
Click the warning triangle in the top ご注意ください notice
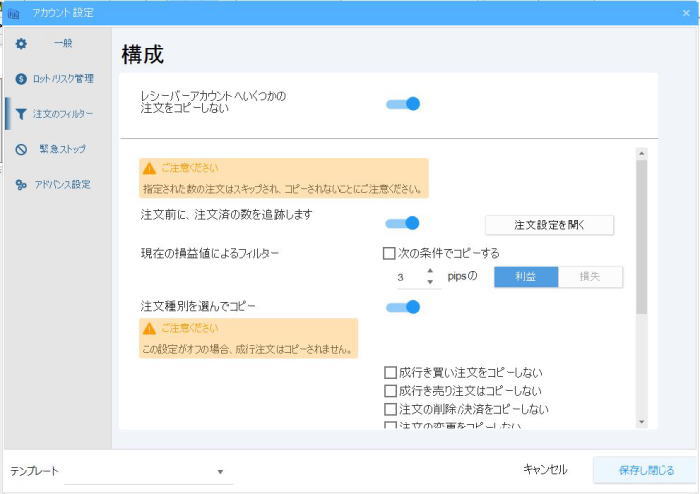coord(149,169)
